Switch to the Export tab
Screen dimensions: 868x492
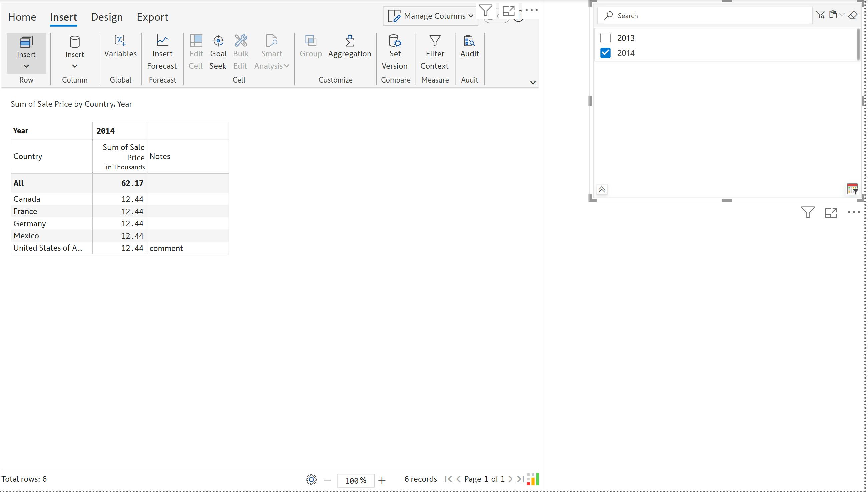tap(152, 17)
